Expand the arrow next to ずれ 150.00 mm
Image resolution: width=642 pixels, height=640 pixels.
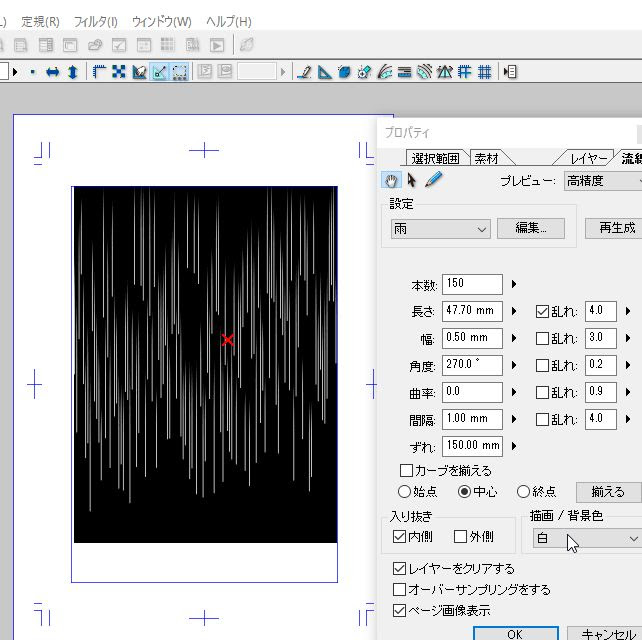pos(514,446)
